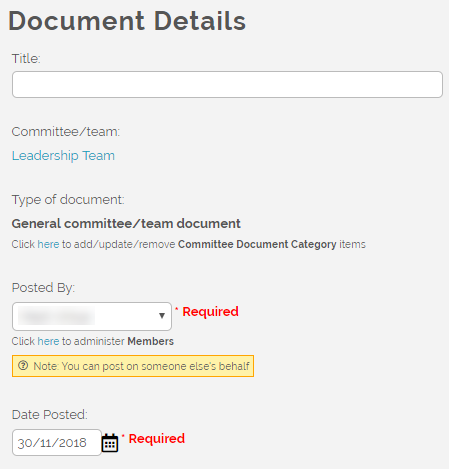This screenshot has height=469, width=449.
Task: Click the bold 'Committee Document Category' text
Action: [x=257, y=244]
